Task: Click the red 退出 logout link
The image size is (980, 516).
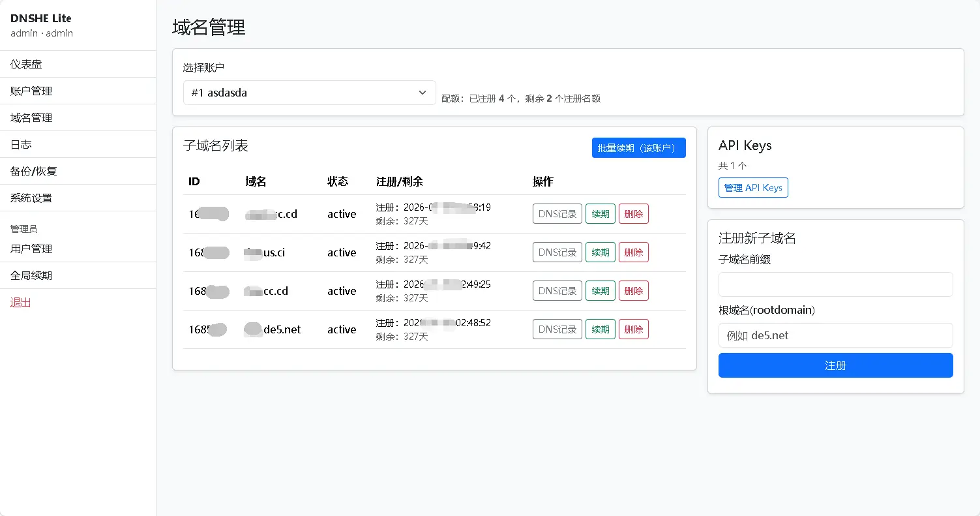Action: pyautogui.click(x=21, y=302)
